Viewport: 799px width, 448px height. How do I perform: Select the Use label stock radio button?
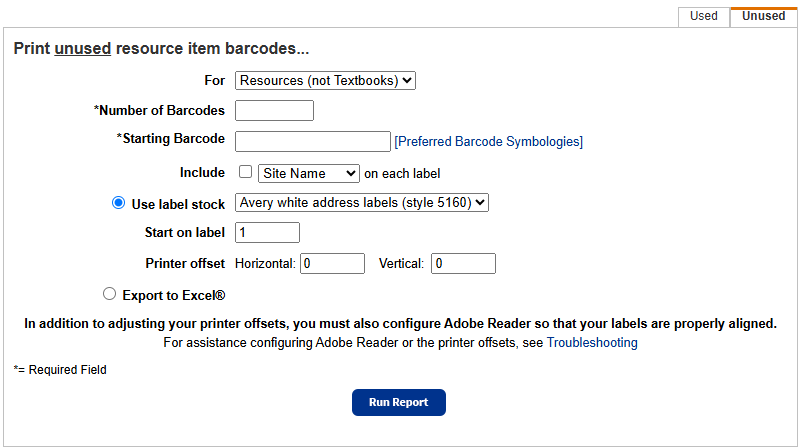[118, 204]
